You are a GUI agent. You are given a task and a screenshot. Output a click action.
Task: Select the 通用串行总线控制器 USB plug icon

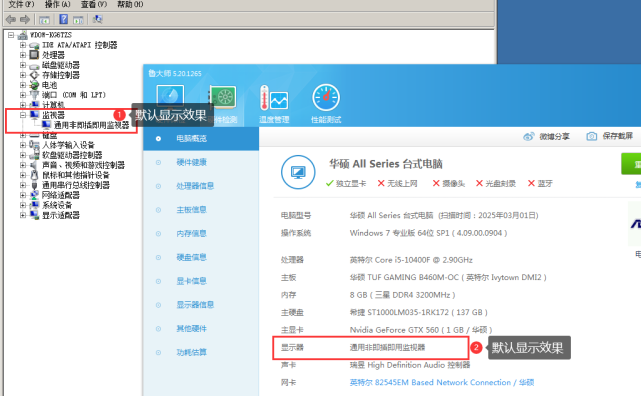pos(34,185)
